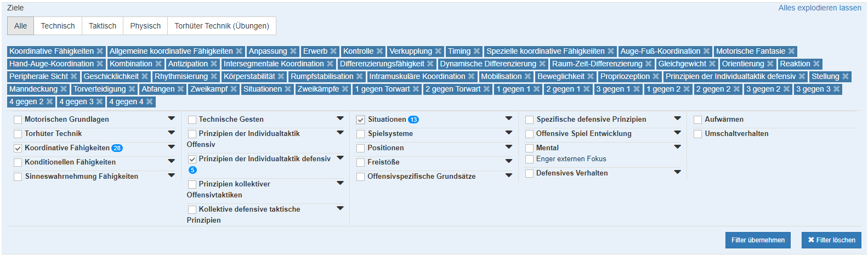
Task: Click the Filter übernehmen button
Action: click(758, 240)
